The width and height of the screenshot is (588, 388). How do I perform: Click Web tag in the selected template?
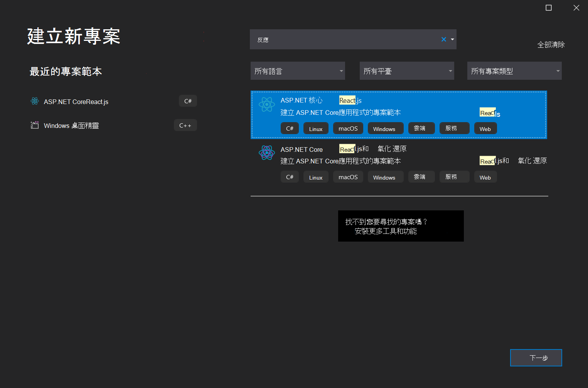click(485, 128)
